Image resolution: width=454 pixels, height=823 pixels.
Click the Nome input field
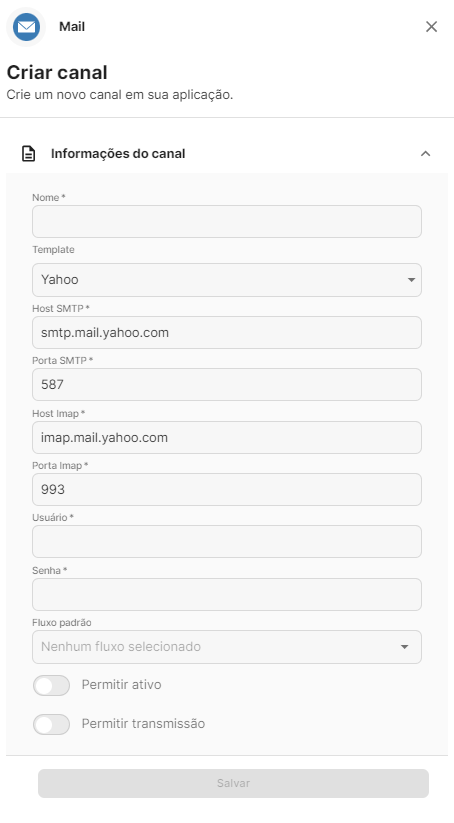point(227,221)
